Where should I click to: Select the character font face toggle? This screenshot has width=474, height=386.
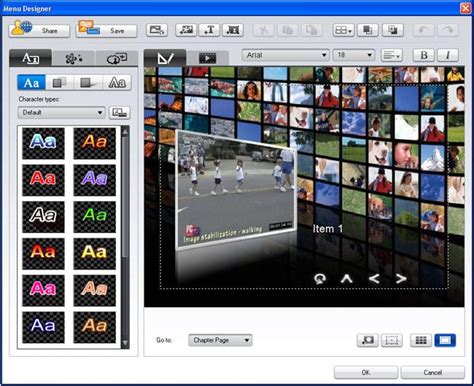pos(31,82)
